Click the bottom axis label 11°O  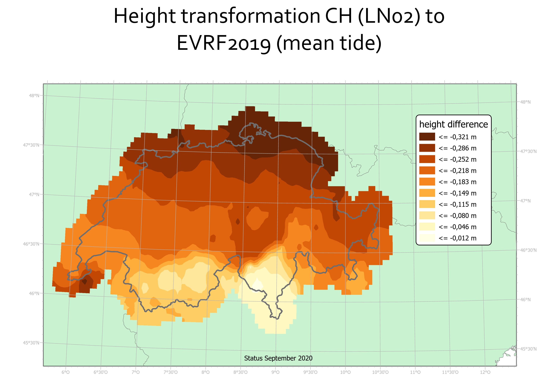415,372
